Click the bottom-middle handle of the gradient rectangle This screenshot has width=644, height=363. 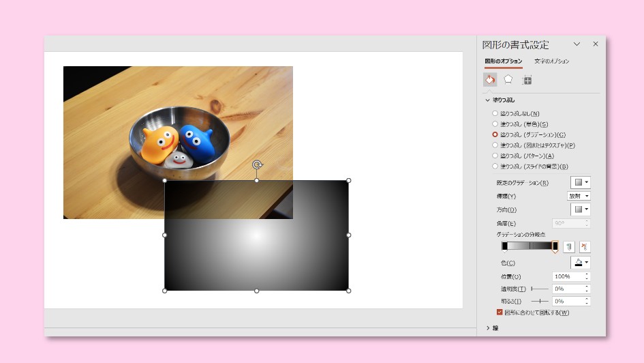pyautogui.click(x=257, y=291)
